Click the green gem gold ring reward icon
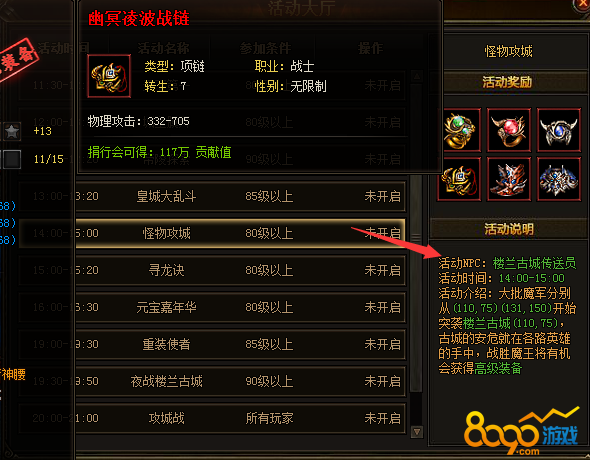 (x=460, y=130)
